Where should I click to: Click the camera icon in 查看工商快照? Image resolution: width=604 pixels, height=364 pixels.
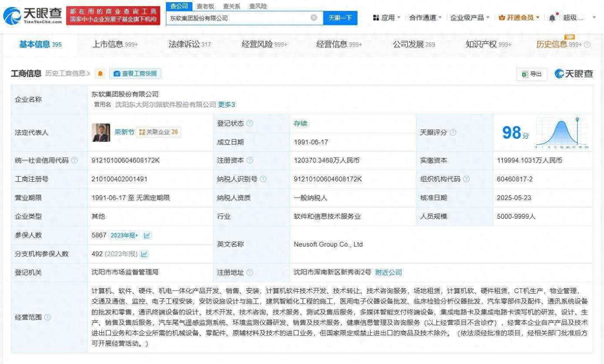tap(117, 74)
